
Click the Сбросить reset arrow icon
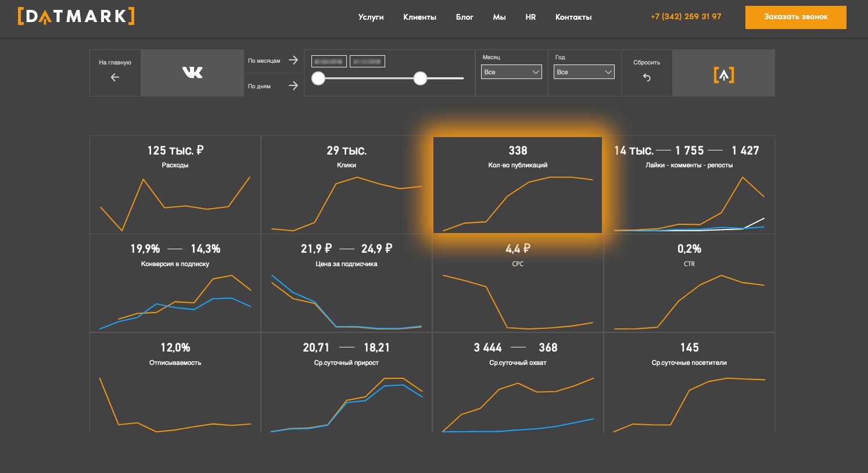[647, 77]
